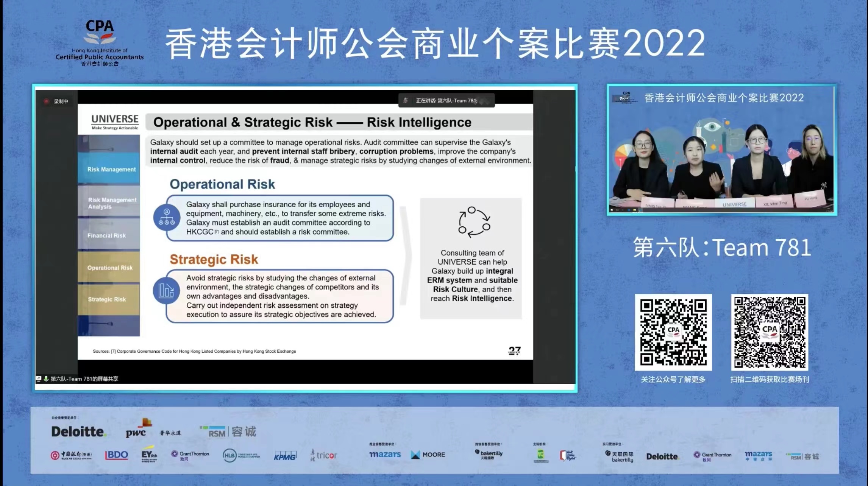Select the Financial Risk sidebar tab
Screen dimensions: 868x486
click(109, 235)
